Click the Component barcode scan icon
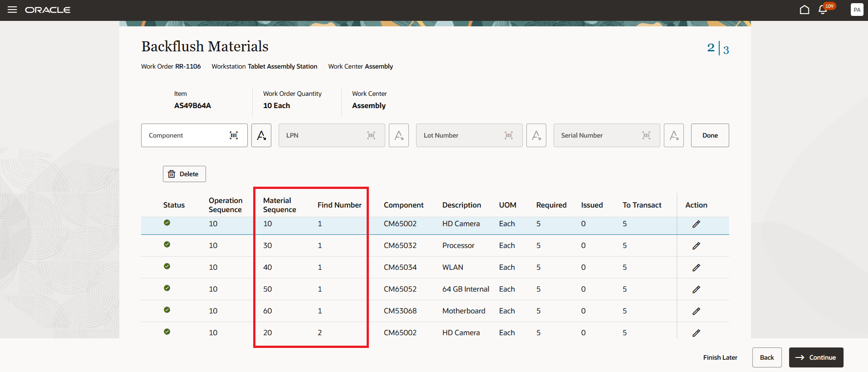 234,135
